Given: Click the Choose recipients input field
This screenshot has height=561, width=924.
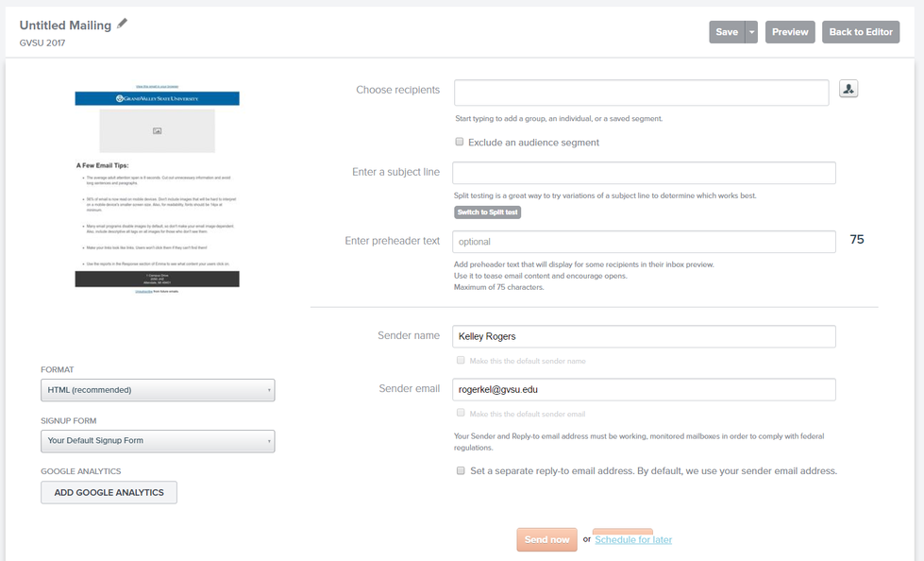Looking at the screenshot, I should point(641,93).
